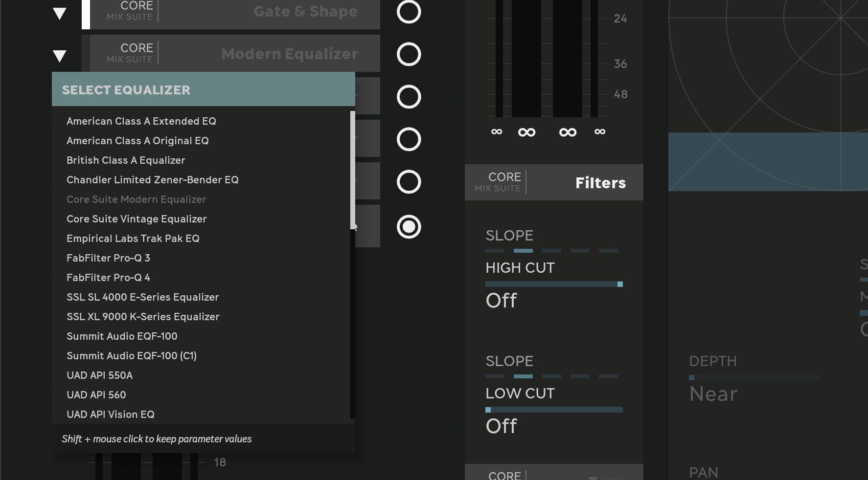
Task: Click the Select Equalizer popup header
Action: [x=204, y=89]
